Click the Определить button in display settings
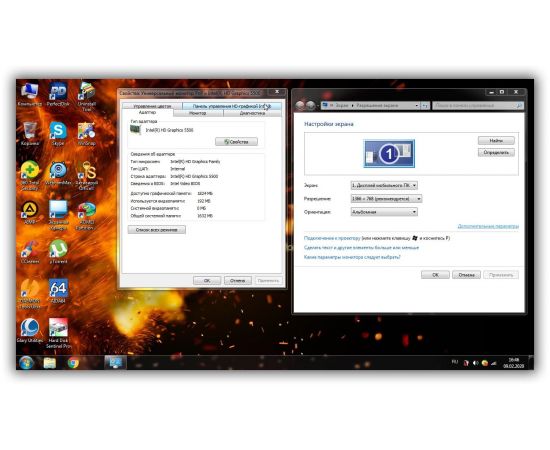Image resolution: width=550 pixels, height=450 pixels. [496, 153]
